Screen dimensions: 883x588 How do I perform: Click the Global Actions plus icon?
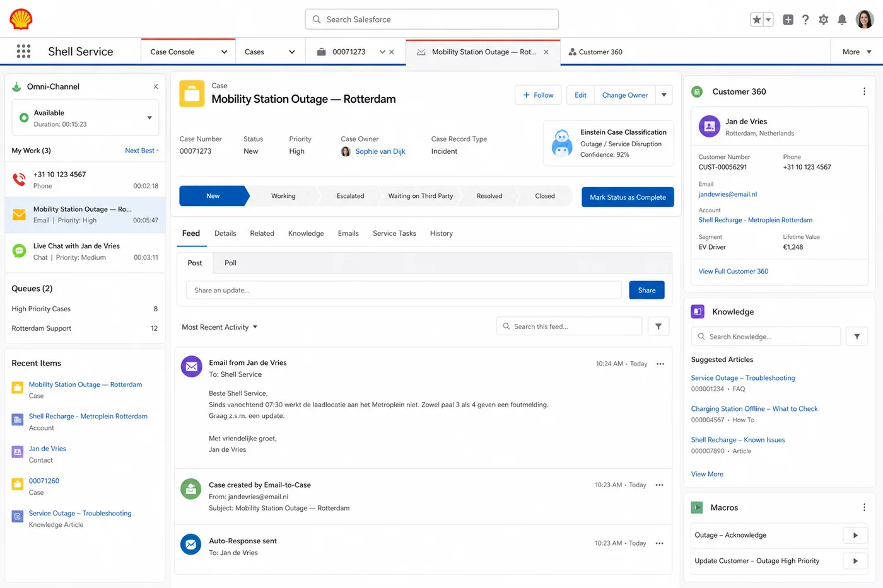(x=788, y=20)
